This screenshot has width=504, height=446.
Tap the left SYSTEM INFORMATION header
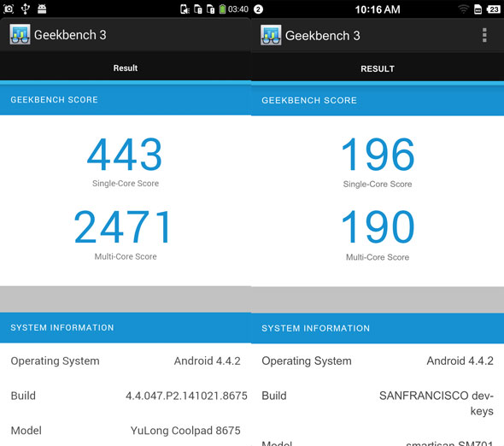tap(126, 327)
